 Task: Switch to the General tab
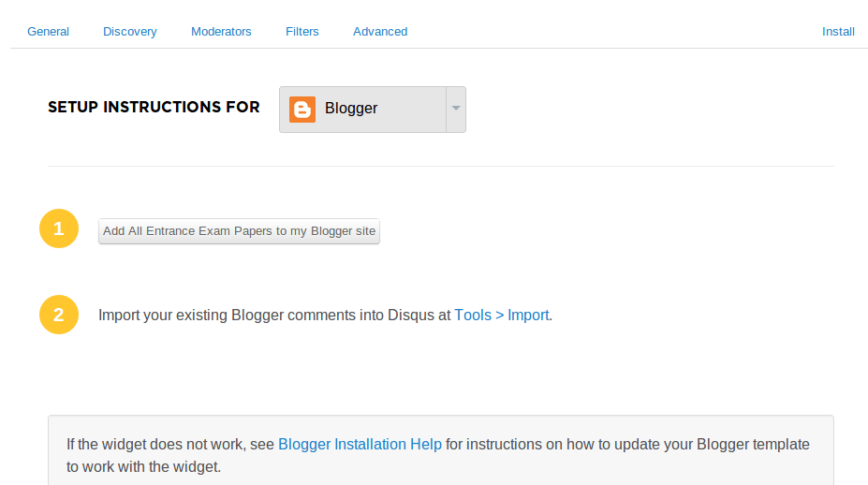[48, 32]
